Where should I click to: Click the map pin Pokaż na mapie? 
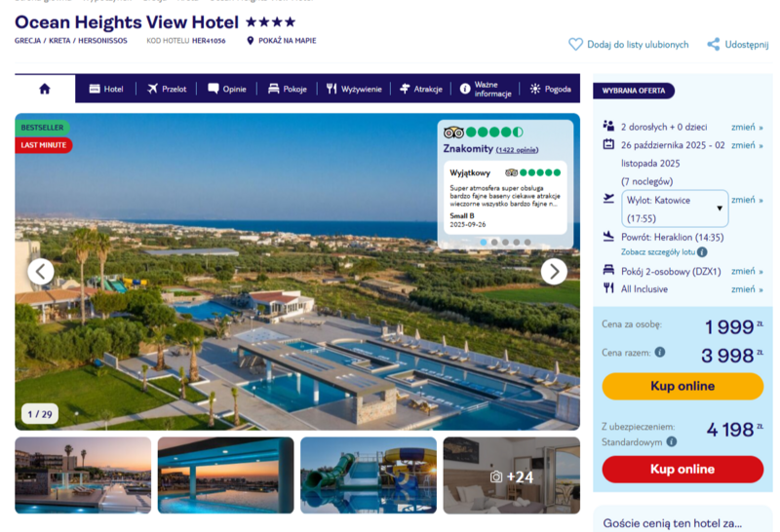[x=251, y=41]
